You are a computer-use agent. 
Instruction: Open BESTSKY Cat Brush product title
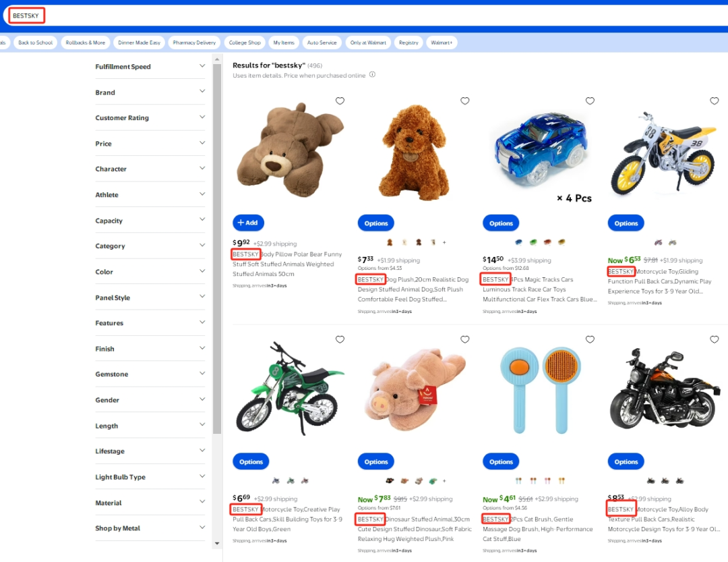538,529
